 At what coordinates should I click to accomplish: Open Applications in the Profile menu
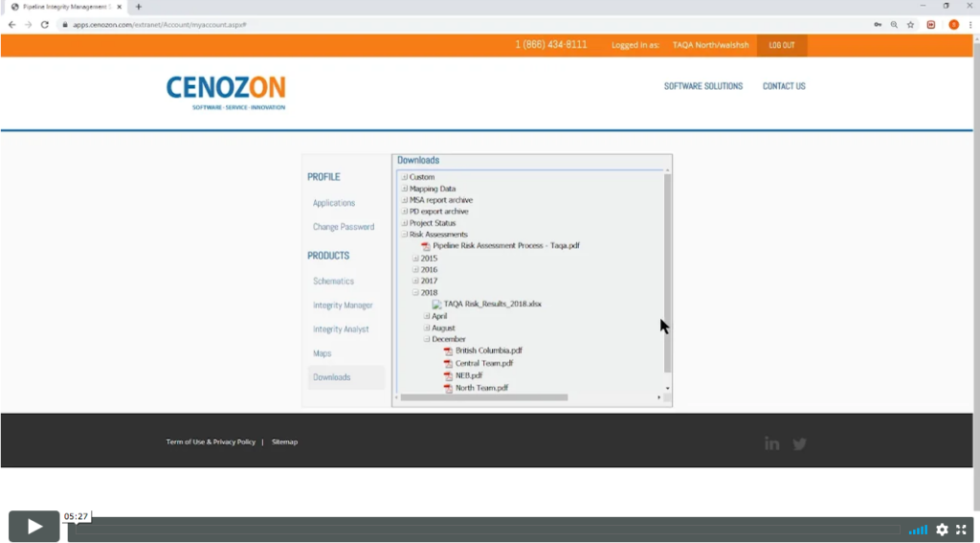click(x=334, y=203)
